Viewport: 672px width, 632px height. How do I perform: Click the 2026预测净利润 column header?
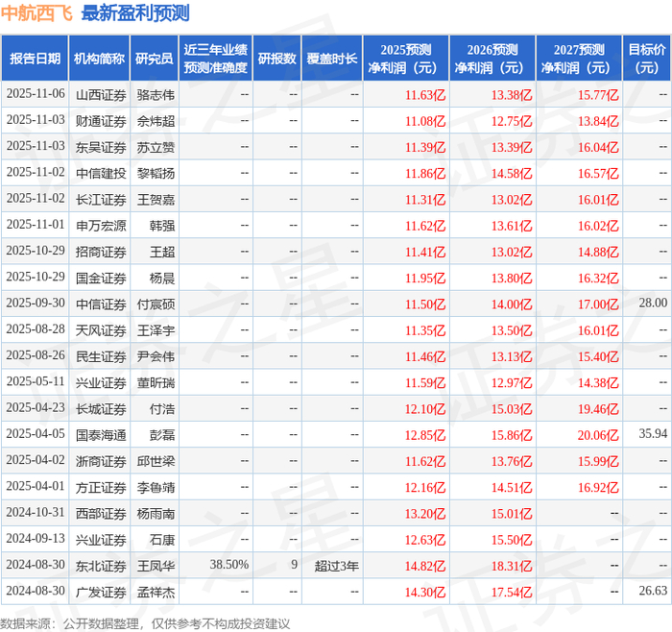[492, 59]
